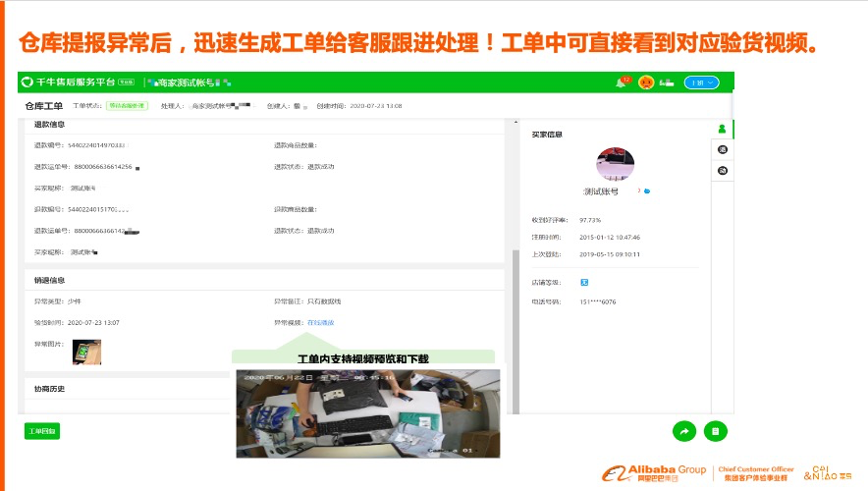This screenshot has width=868, height=491.
Task: Open the blue 在线播放 video link
Action: coord(320,323)
